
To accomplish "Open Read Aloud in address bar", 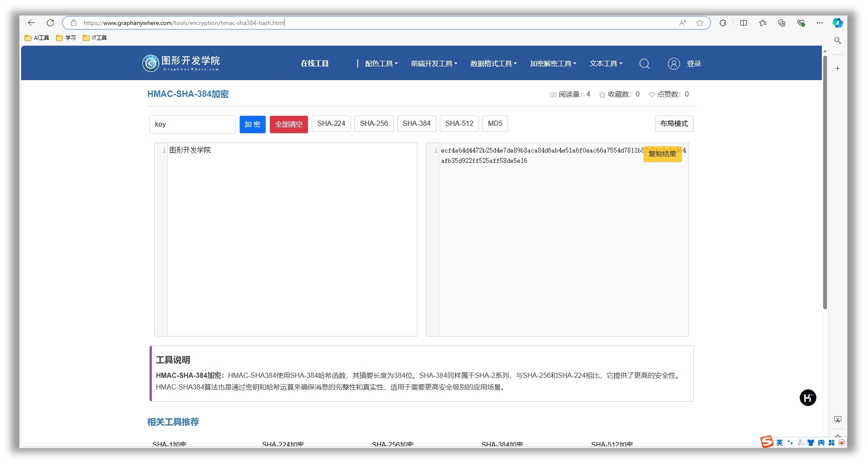I will click(683, 23).
